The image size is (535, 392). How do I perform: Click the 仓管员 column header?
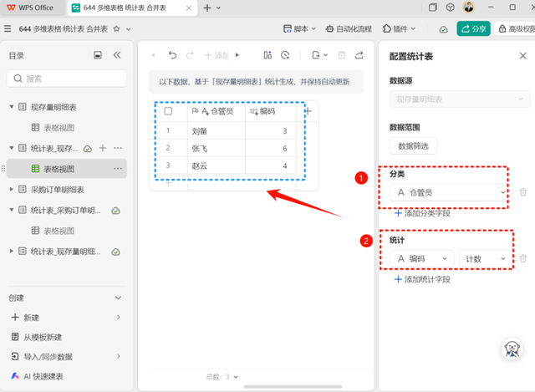click(x=217, y=111)
